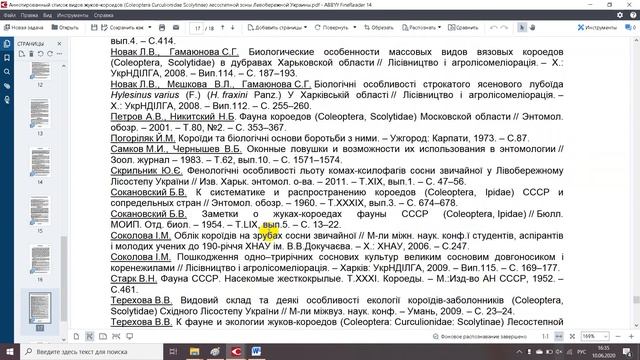Switch to two-page view mode
640x360 pixels.
pos(103,336)
